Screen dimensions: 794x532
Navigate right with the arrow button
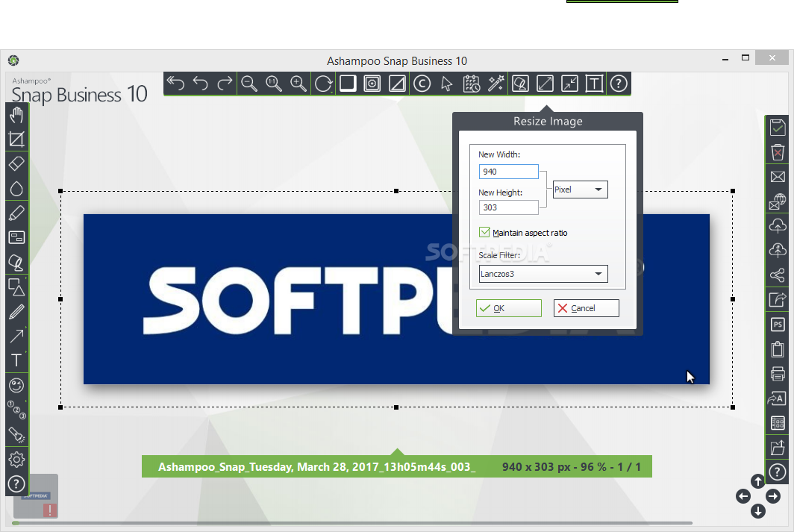click(x=773, y=496)
